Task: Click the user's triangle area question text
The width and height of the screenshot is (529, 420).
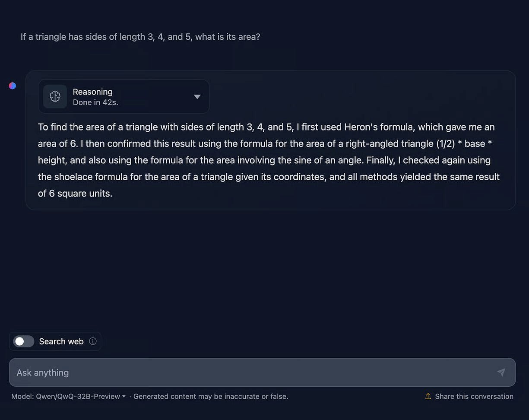Action: tap(140, 37)
